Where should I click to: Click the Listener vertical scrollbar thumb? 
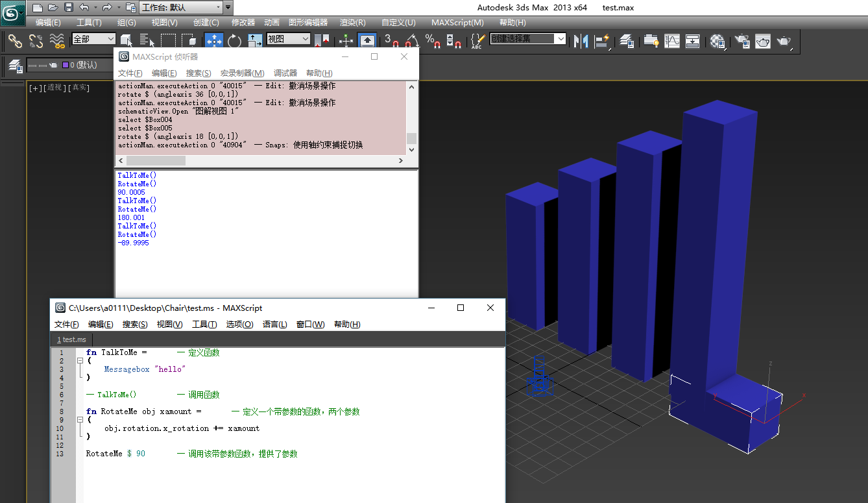point(411,138)
